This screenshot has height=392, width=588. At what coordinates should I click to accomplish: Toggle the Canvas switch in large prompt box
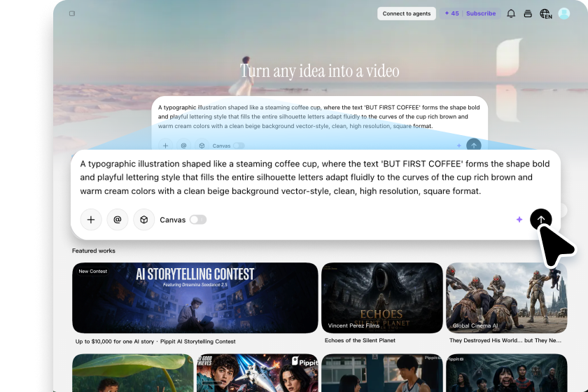tap(198, 219)
